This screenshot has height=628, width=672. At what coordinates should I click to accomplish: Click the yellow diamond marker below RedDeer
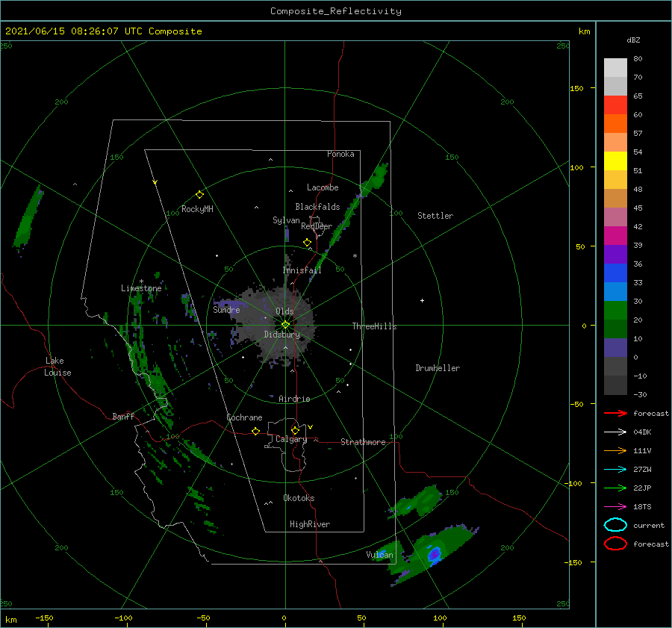[x=307, y=243]
